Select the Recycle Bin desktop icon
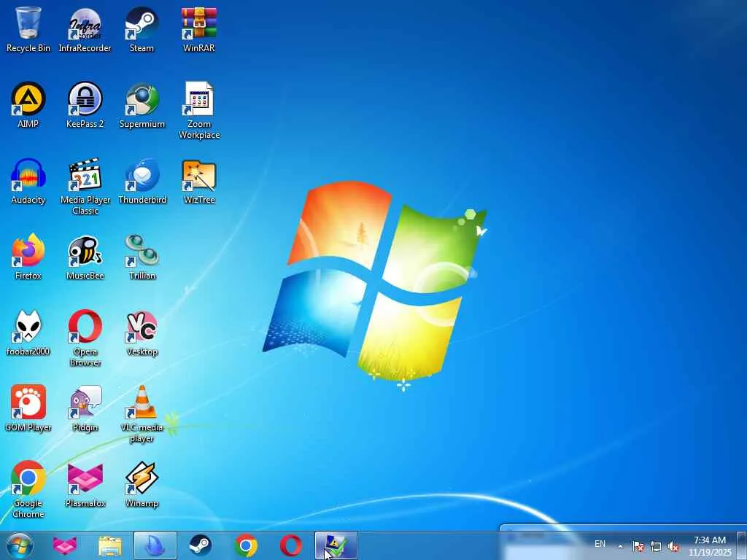The height and width of the screenshot is (560, 747). [28, 28]
